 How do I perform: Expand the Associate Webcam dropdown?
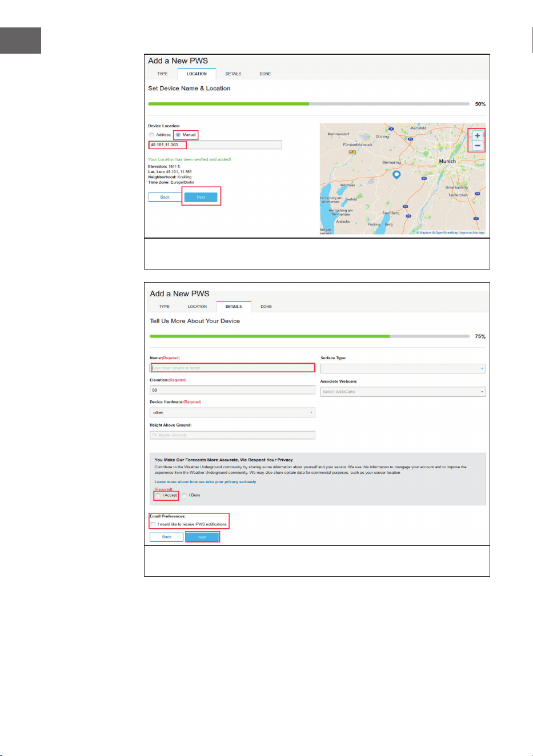pyautogui.click(x=403, y=392)
